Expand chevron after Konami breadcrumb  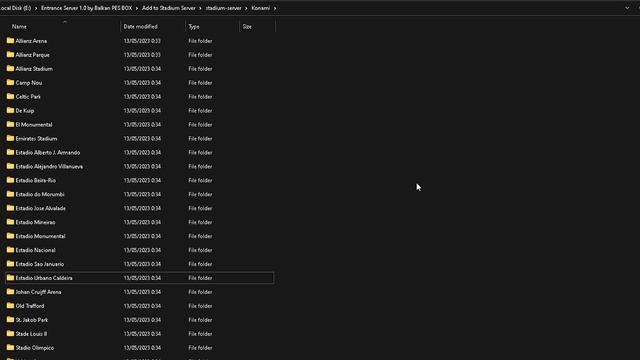coord(275,8)
